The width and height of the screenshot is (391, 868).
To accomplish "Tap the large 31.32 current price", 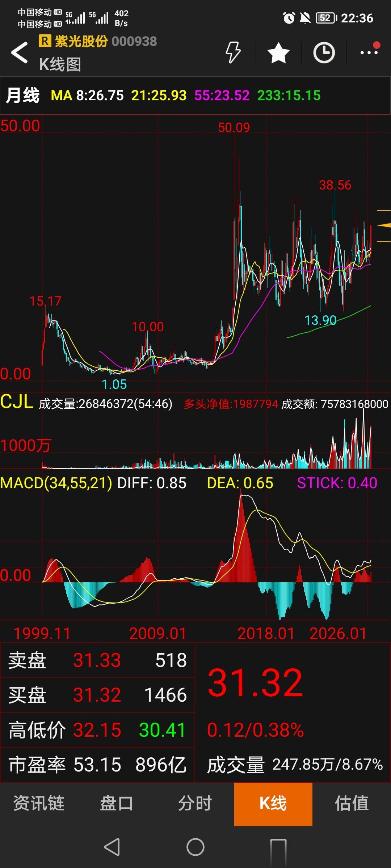I will (x=255, y=683).
